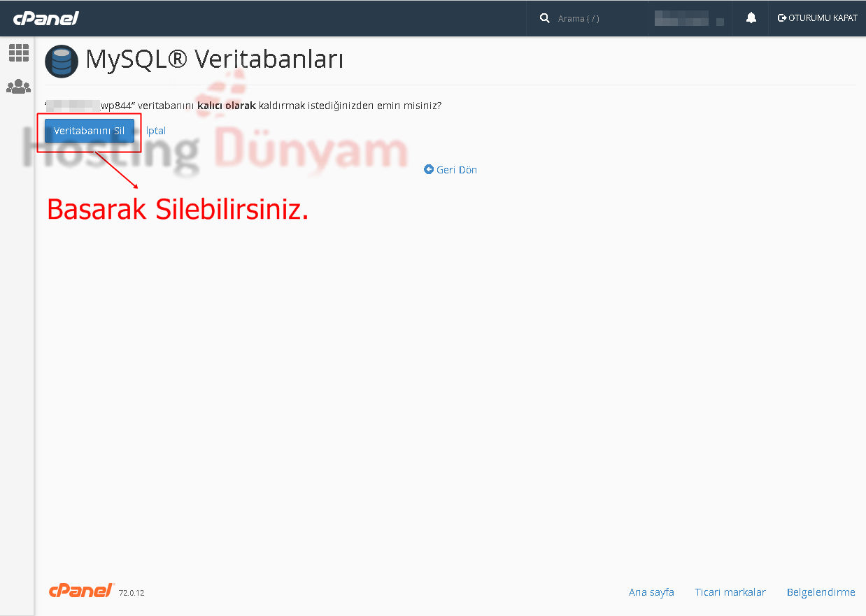
Task: Click the İptal link
Action: click(156, 131)
